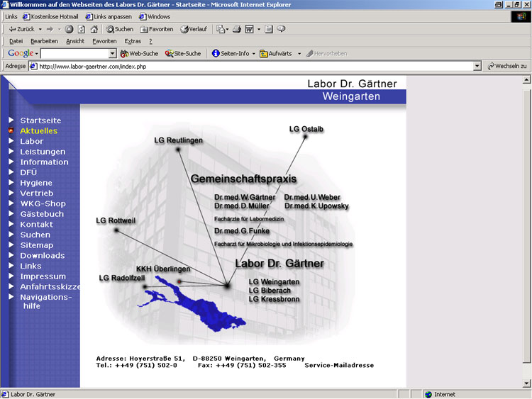Image resolution: width=532 pixels, height=399 pixels.
Task: Open the Zurück back history dropdown arrow
Action: click(x=40, y=29)
